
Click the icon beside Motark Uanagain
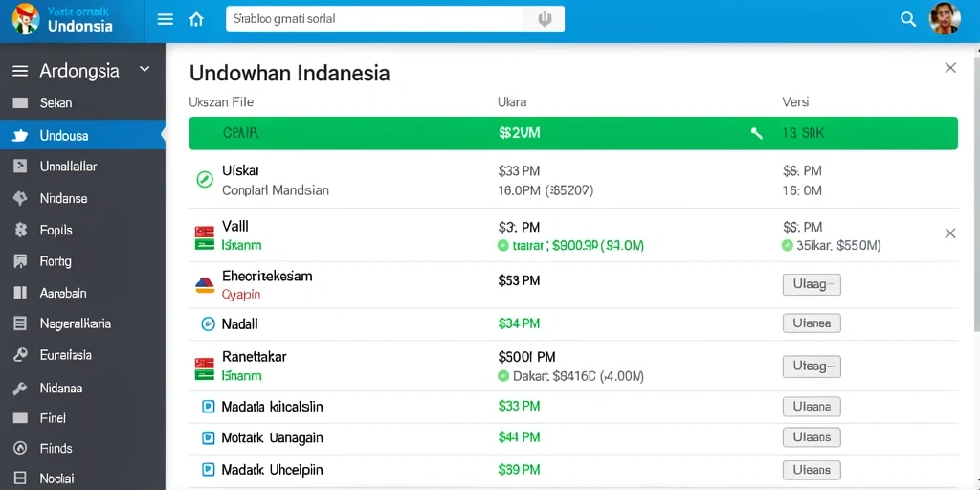click(x=208, y=438)
